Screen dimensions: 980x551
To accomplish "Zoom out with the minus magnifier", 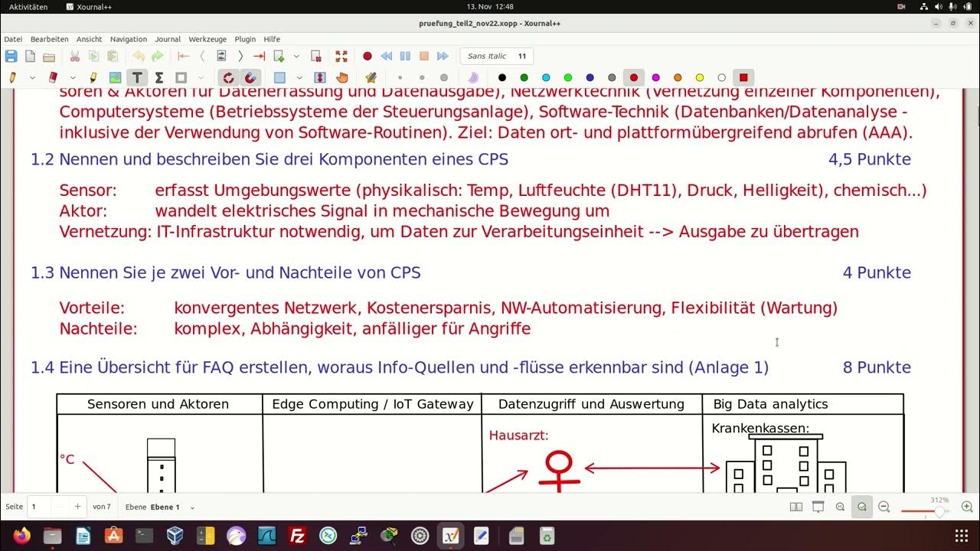I will (x=884, y=507).
